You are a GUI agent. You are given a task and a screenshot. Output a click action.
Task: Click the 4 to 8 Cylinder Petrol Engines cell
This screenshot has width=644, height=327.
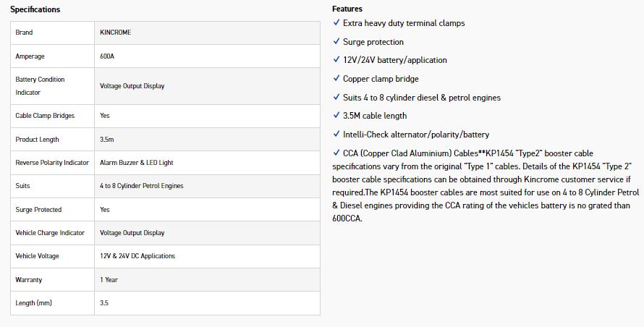point(142,186)
